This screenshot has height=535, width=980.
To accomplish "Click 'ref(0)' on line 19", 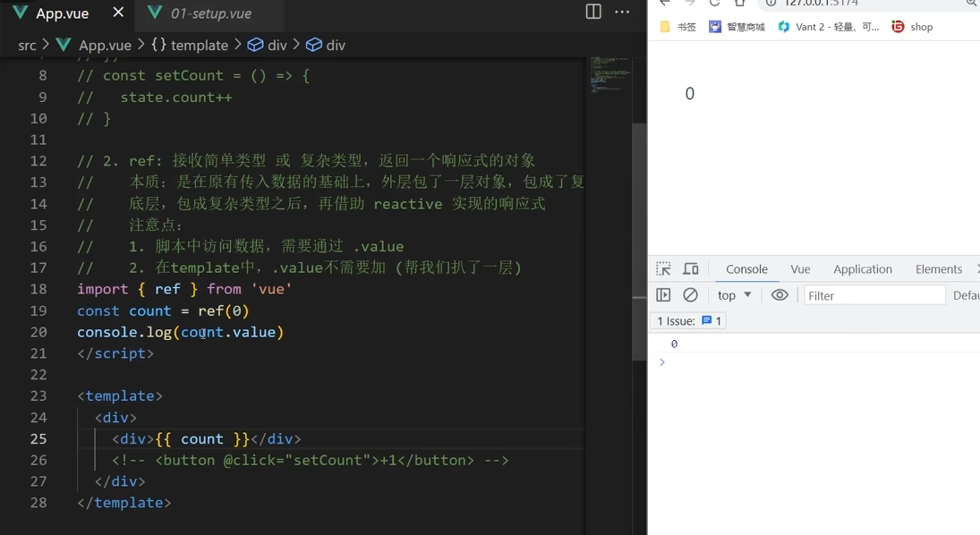I will coord(224,310).
